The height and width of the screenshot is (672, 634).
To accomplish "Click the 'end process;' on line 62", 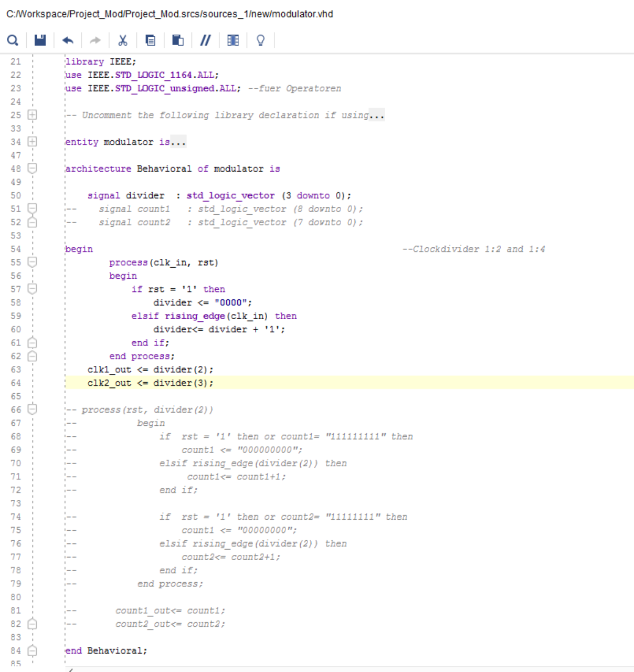I will [x=142, y=356].
